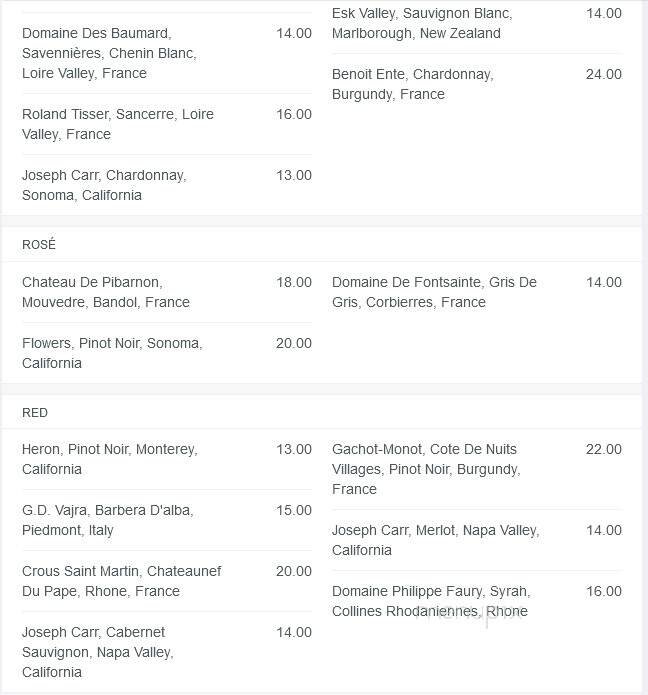
Task: Click Joseph Carr Chardonnay, Sonoma listing
Action: click(x=104, y=185)
